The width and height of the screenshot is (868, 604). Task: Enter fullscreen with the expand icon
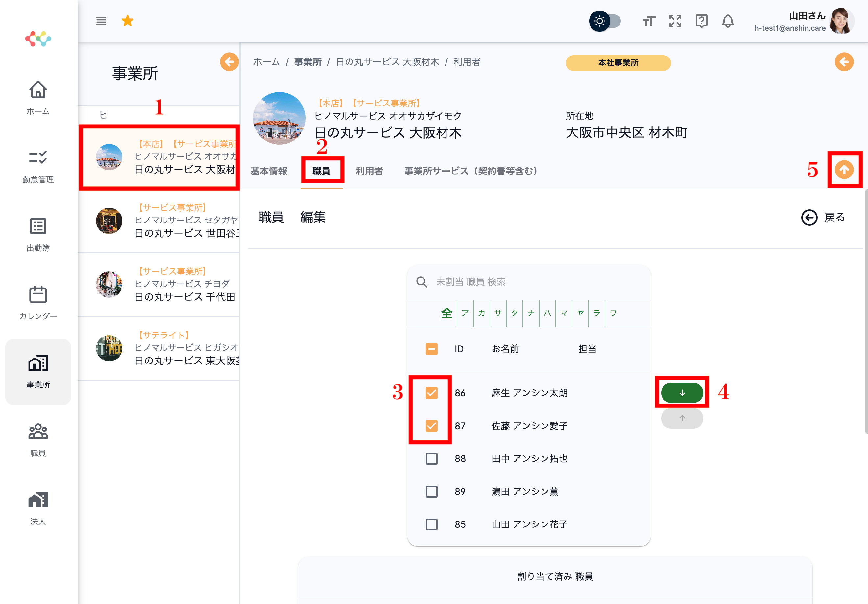(675, 21)
